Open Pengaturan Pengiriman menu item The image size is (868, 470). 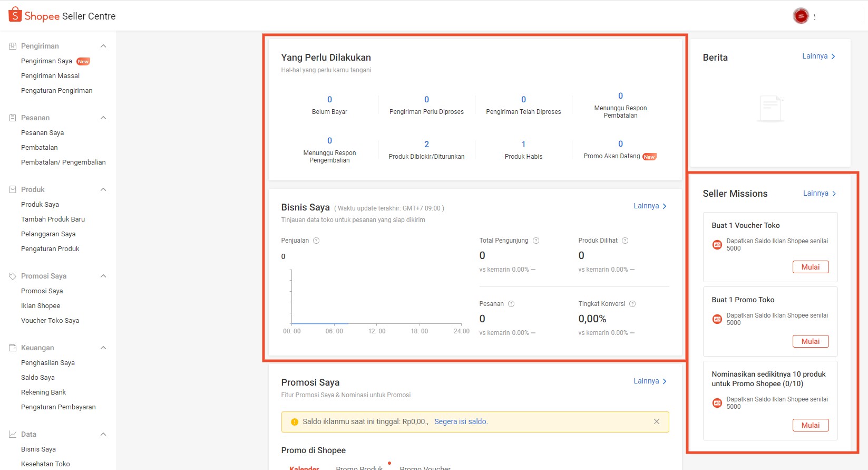point(57,91)
